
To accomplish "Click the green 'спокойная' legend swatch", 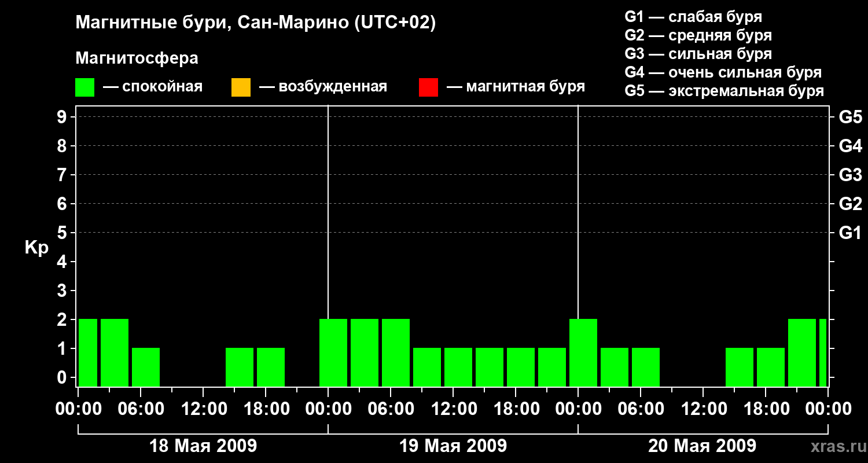I will pyautogui.click(x=85, y=87).
